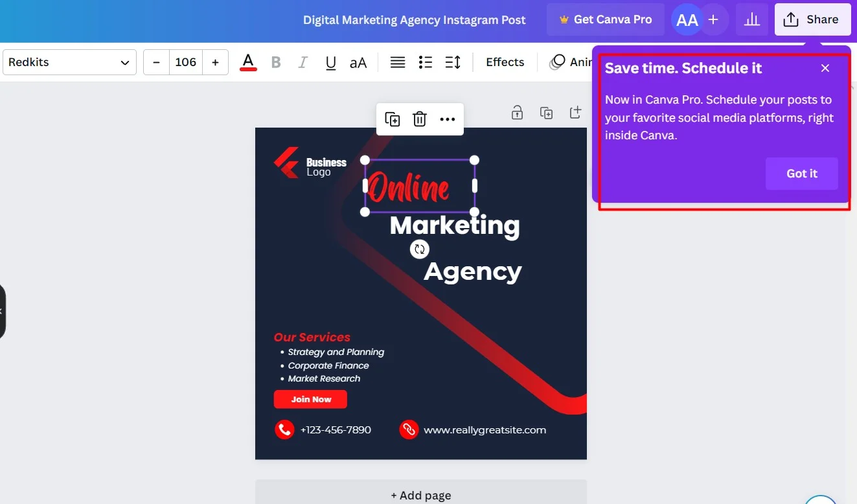Increase font size with plus stepper

click(215, 62)
